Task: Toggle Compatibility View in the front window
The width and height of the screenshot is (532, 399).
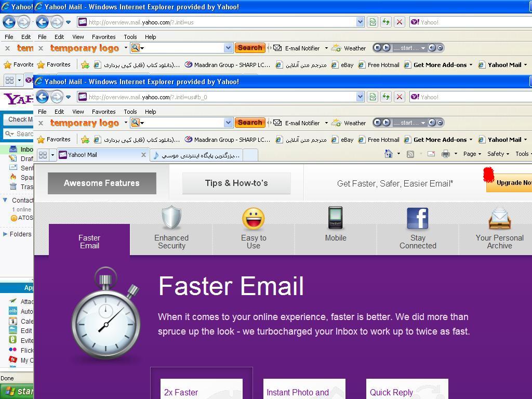Action: point(373,97)
